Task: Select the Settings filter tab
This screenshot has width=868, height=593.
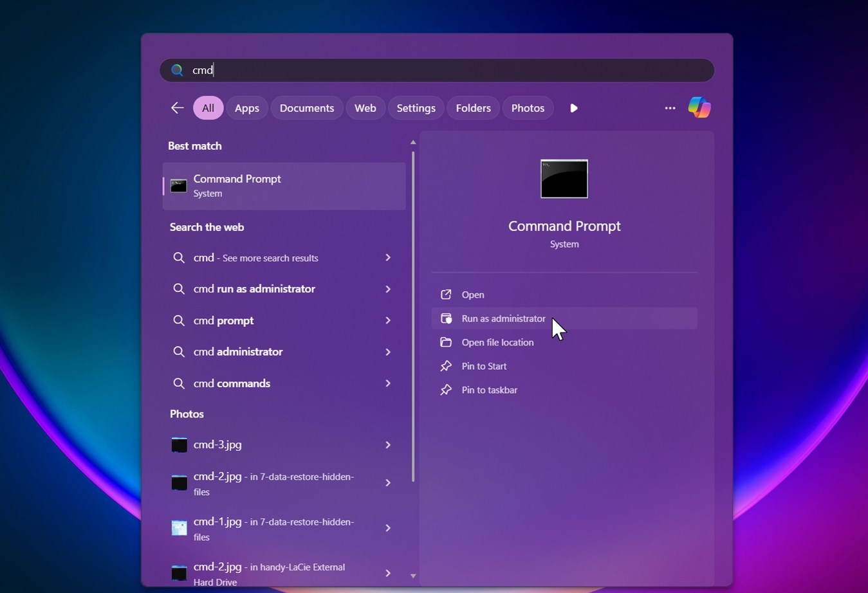Action: (416, 108)
